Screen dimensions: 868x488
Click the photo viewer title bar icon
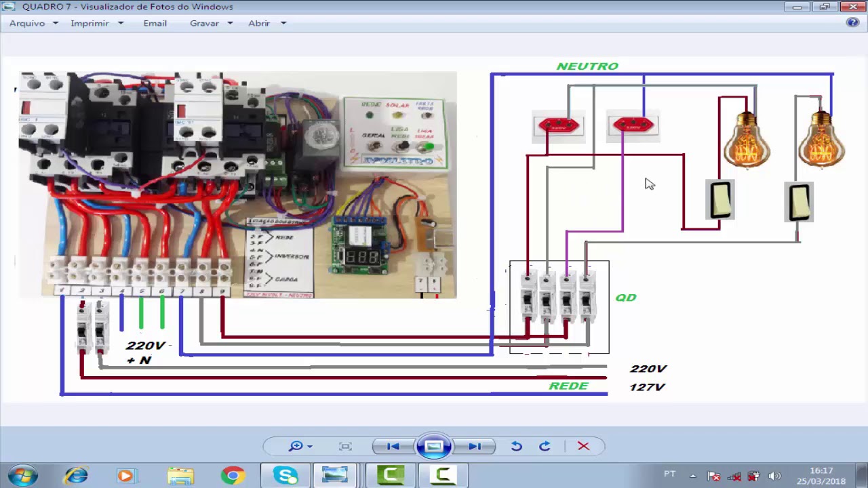pos(9,6)
